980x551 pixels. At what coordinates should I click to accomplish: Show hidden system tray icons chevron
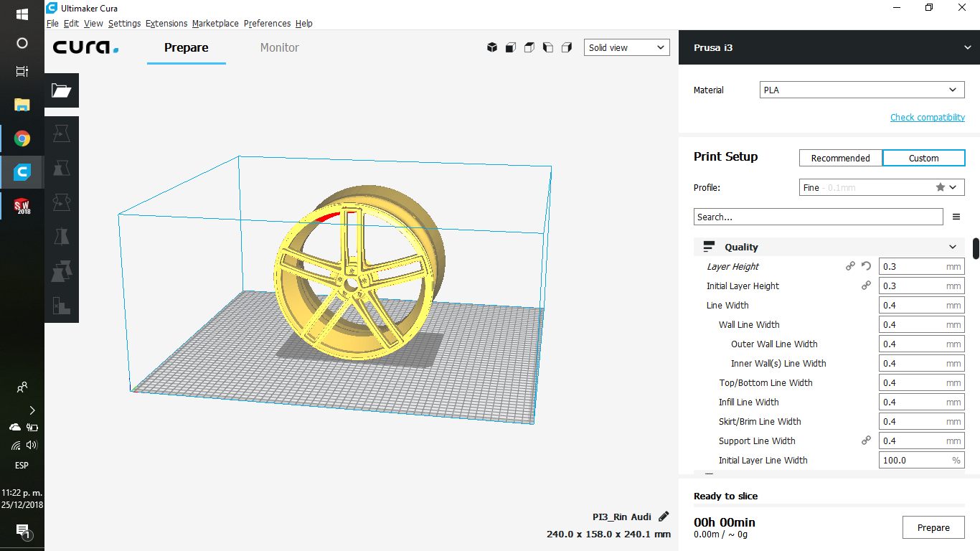[x=32, y=410]
